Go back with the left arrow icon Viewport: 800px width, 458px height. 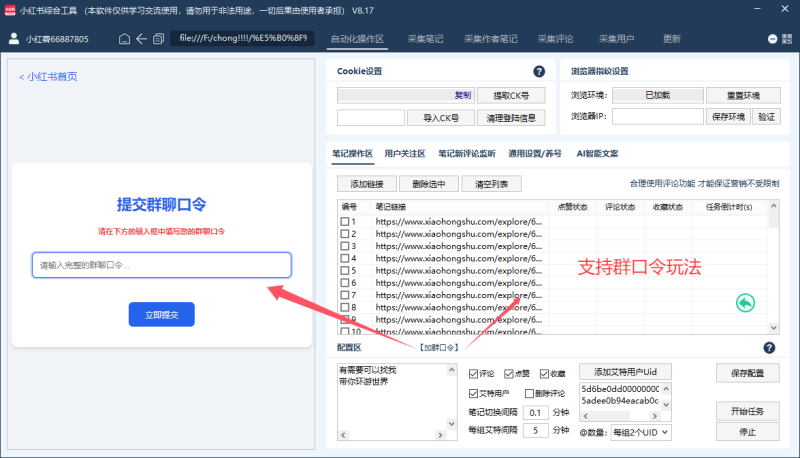pyautogui.click(x=141, y=39)
